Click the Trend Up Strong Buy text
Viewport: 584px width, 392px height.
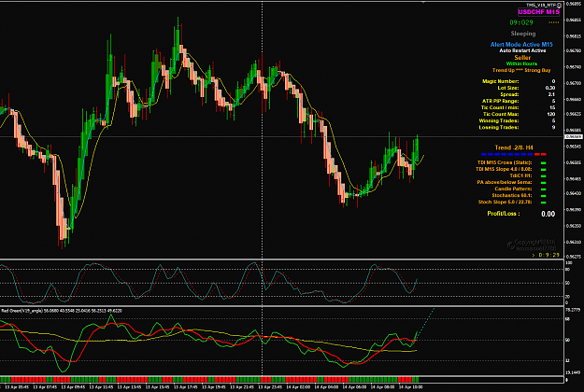521,70
